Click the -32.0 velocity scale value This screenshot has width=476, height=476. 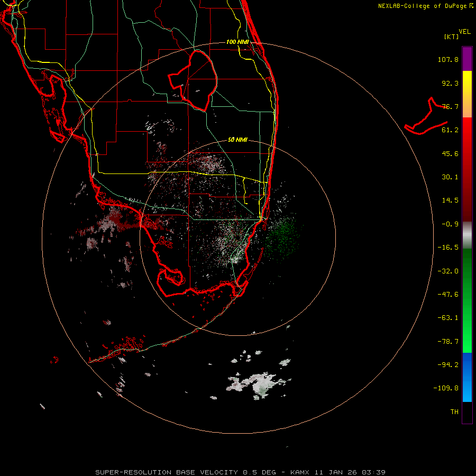pos(448,271)
